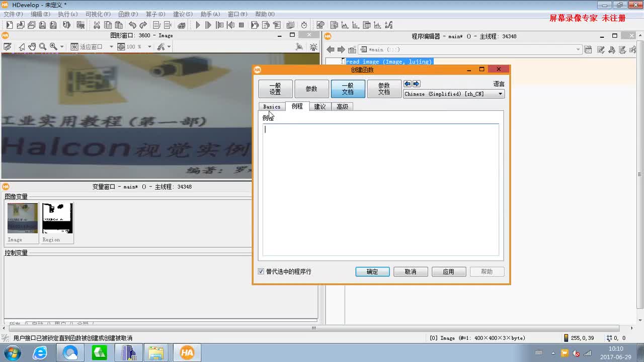Click the 确定 button
This screenshot has height=362, width=644.
372,271
